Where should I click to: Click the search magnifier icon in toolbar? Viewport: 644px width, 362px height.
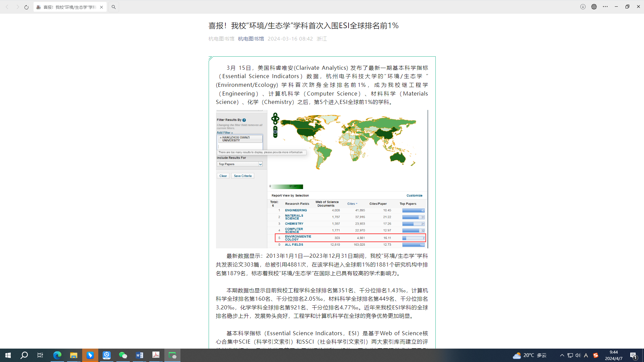click(x=114, y=7)
